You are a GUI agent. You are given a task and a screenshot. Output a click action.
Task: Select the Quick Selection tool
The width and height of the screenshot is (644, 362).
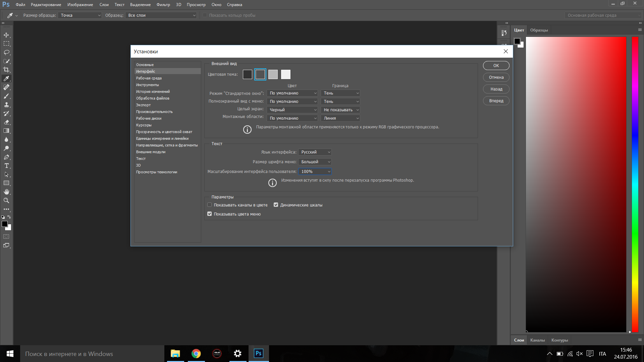[x=6, y=61]
